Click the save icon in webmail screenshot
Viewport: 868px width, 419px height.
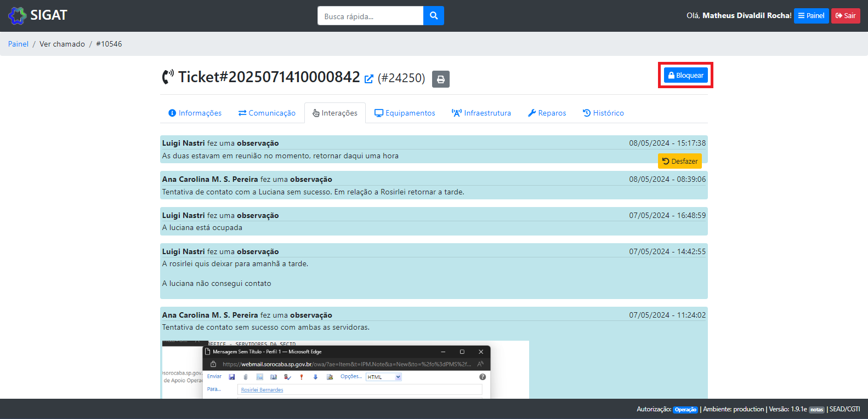pyautogui.click(x=232, y=377)
